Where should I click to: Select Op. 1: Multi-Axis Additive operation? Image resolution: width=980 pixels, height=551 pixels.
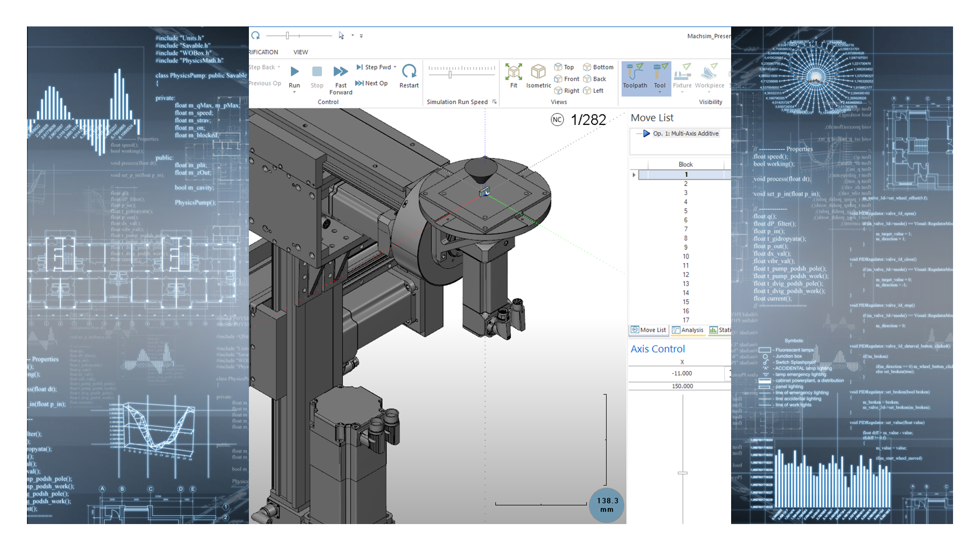click(x=685, y=134)
